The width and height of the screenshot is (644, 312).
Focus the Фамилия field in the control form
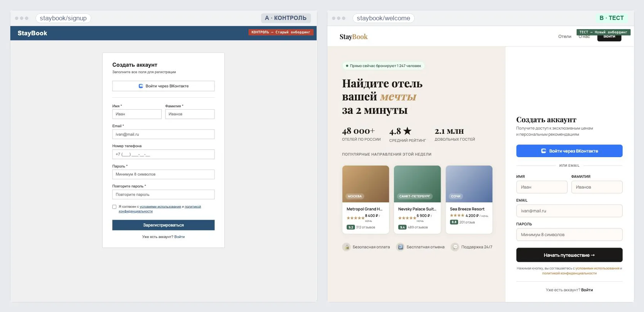(190, 114)
